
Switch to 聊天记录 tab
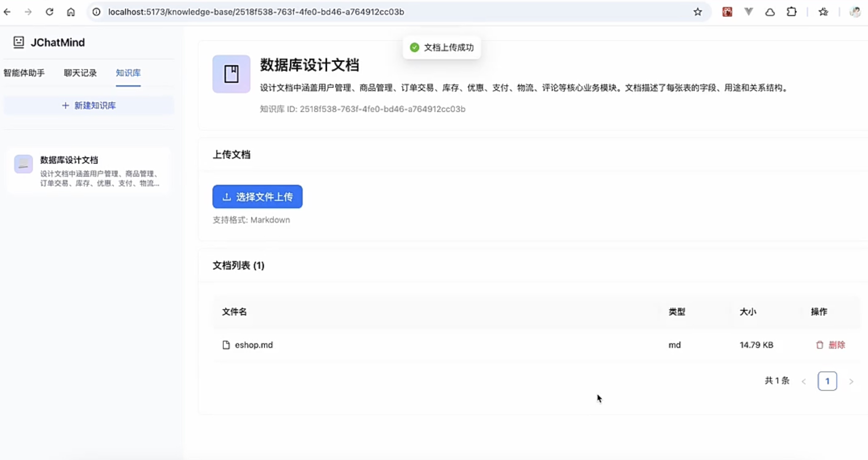click(x=80, y=73)
